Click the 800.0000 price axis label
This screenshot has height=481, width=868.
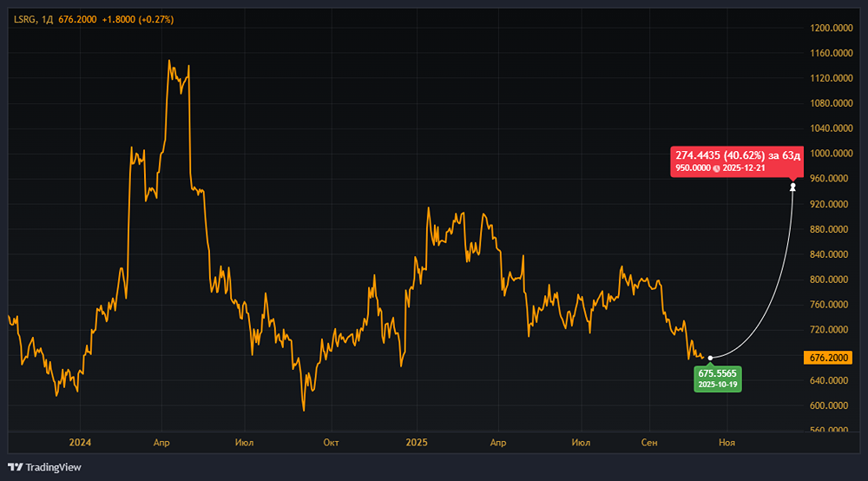tap(829, 280)
